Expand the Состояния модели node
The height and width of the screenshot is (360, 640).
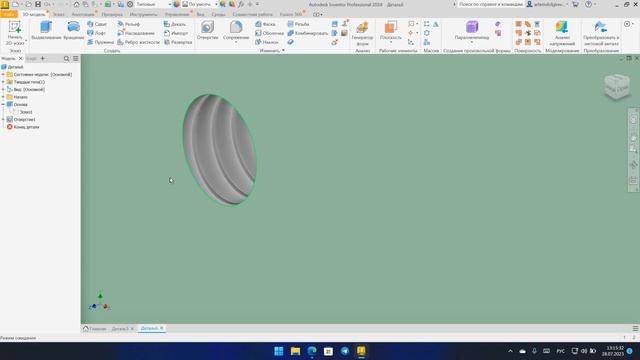tap(3, 75)
